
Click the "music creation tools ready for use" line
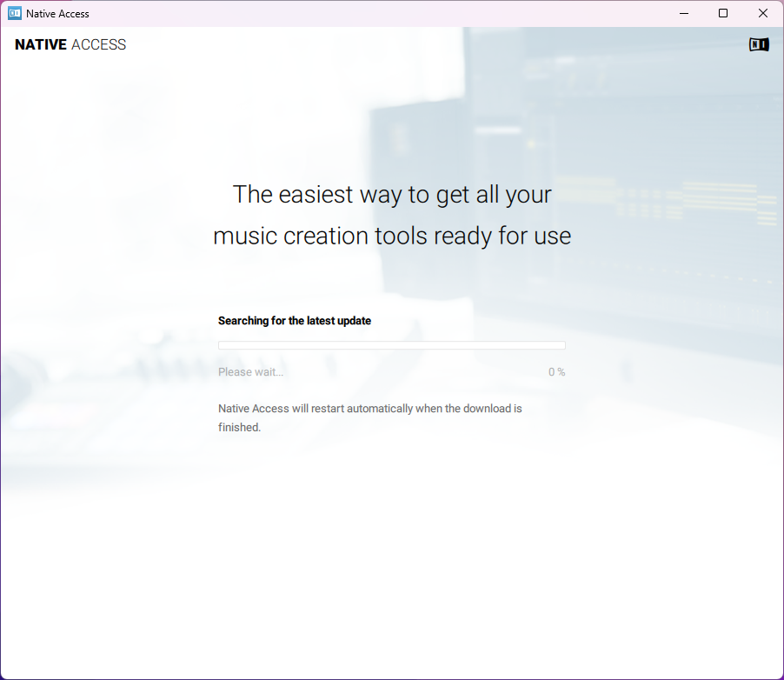tap(392, 237)
